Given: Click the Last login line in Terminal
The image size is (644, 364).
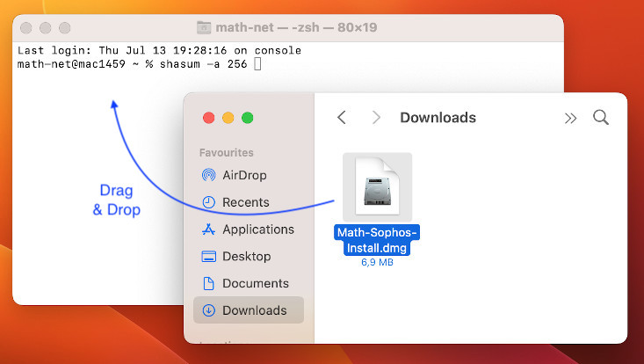Looking at the screenshot, I should (159, 50).
